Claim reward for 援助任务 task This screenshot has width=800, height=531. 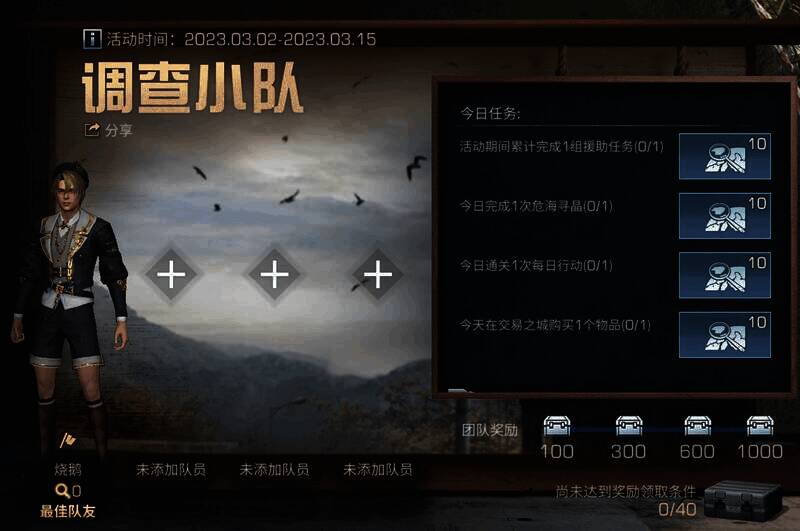[724, 156]
